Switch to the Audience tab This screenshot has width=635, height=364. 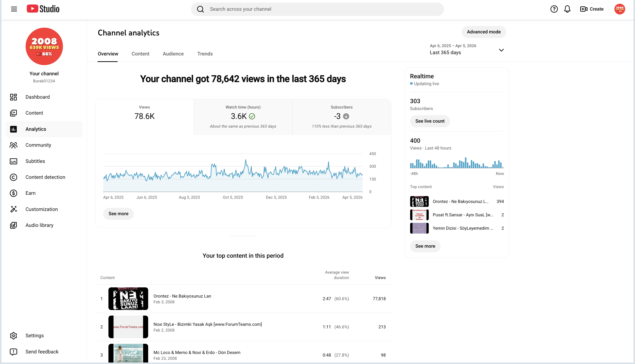[x=173, y=54]
